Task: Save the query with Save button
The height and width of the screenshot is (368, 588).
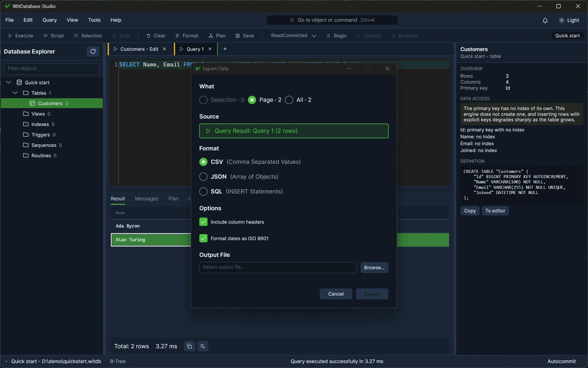Action: coord(245,36)
